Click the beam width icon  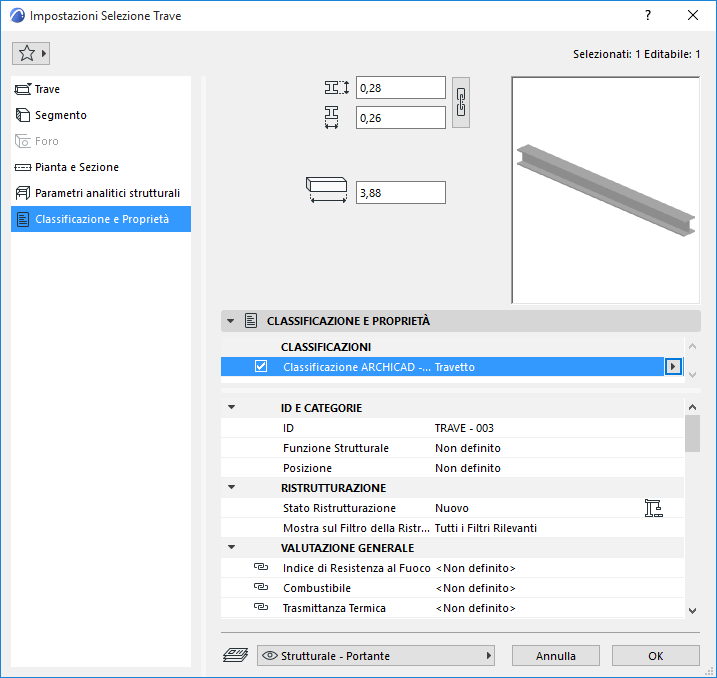[x=332, y=117]
